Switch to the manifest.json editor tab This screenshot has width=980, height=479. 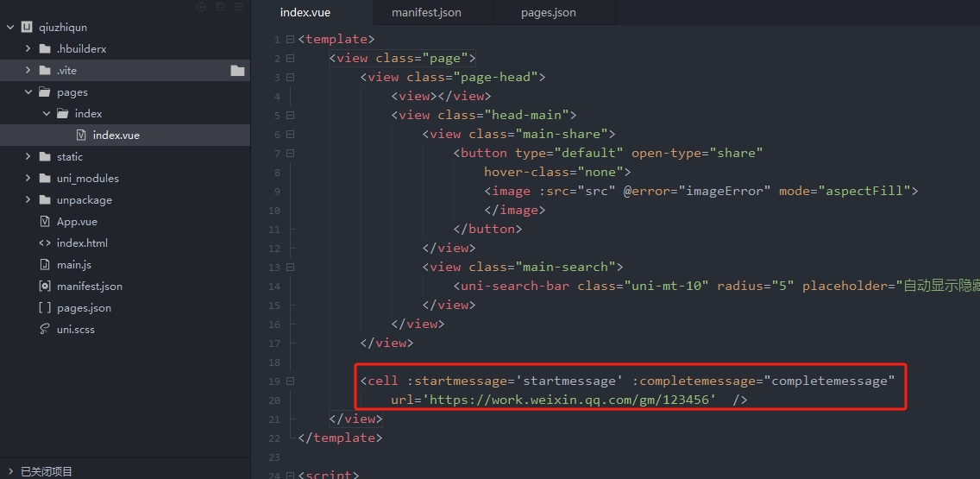[432, 12]
